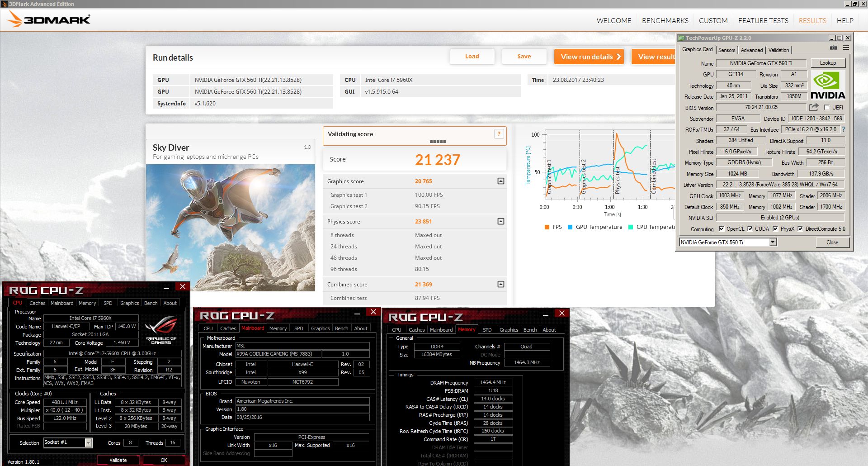Toggle the UEFI checkbox in GPU-Z

[827, 108]
